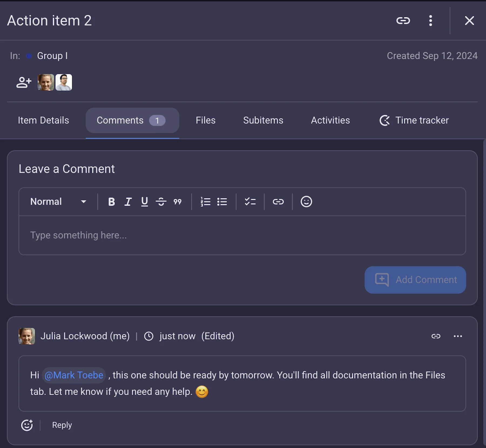Reply to Julia's comment
Viewport: 486px width, 448px height.
click(x=62, y=425)
